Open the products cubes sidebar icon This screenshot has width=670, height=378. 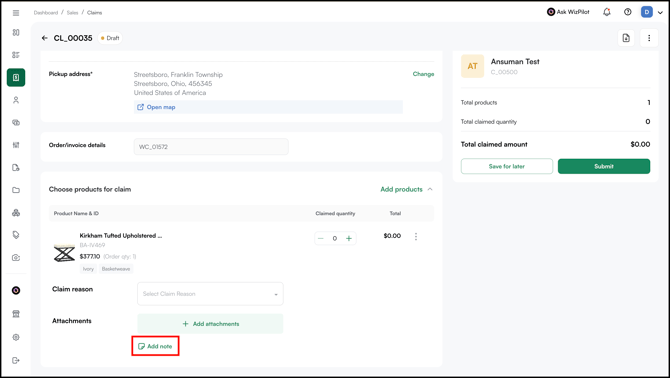click(16, 213)
